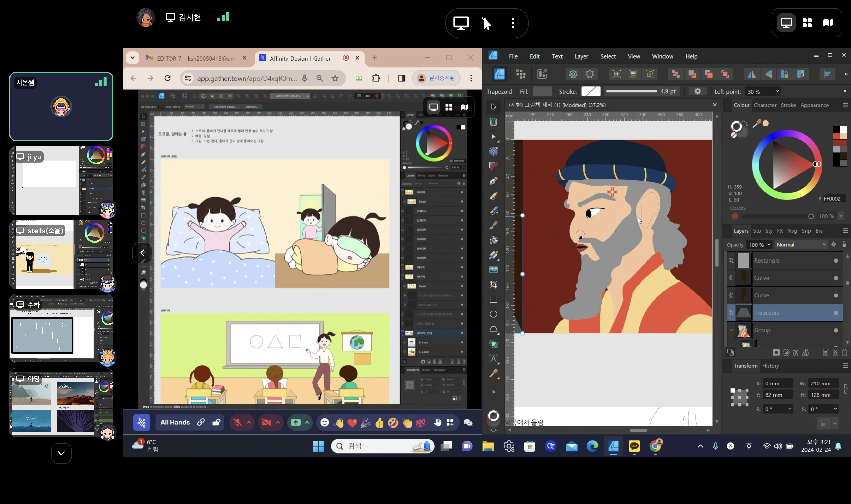Click Flip Horizontal toolbar icon
The image size is (851, 504).
pos(751,74)
